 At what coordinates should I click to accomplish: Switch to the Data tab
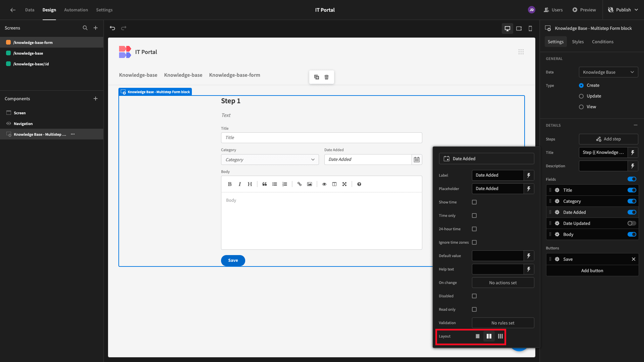(30, 10)
